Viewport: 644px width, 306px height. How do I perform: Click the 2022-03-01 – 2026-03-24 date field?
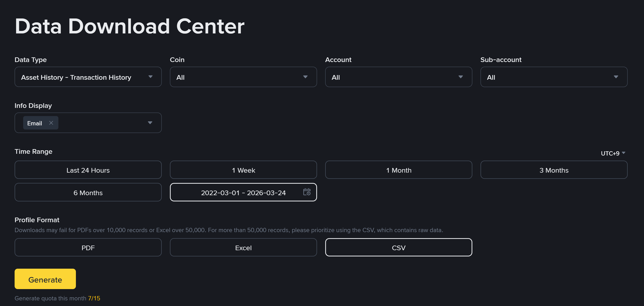click(x=243, y=192)
